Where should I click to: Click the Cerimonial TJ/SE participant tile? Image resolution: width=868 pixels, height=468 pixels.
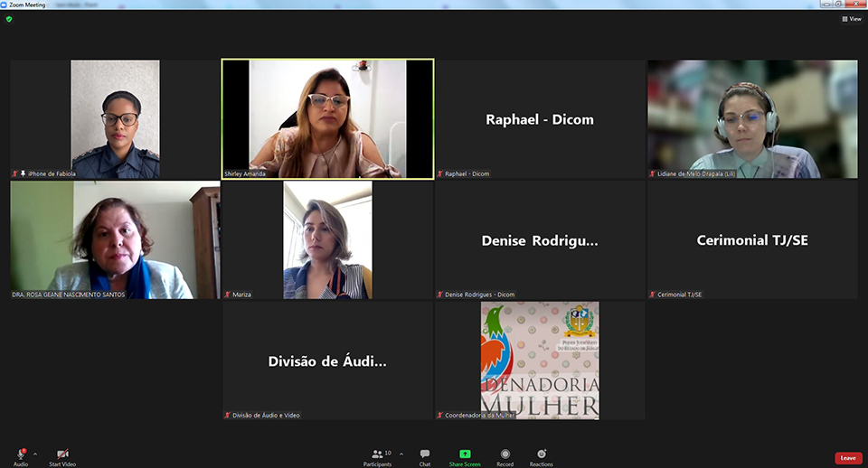(x=751, y=239)
